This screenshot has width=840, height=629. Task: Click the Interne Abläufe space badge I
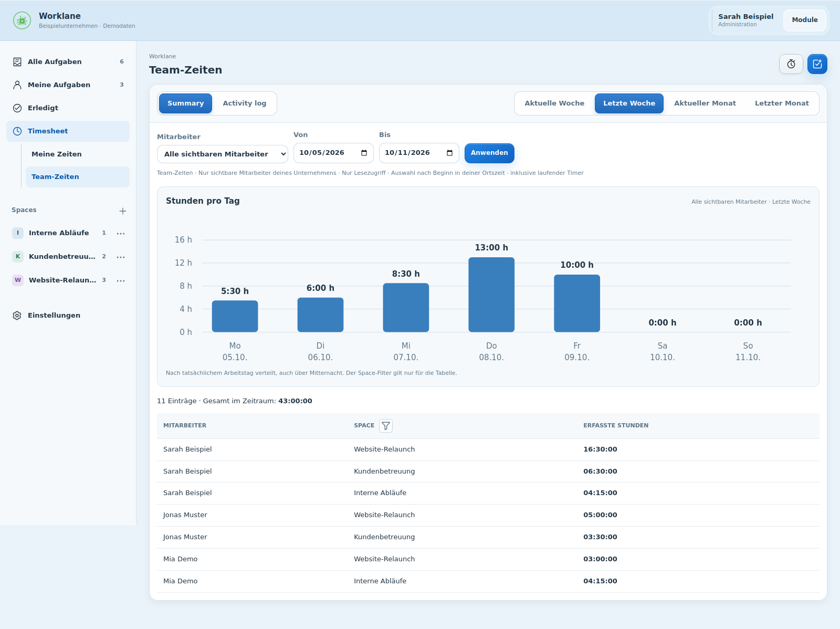[x=18, y=233]
